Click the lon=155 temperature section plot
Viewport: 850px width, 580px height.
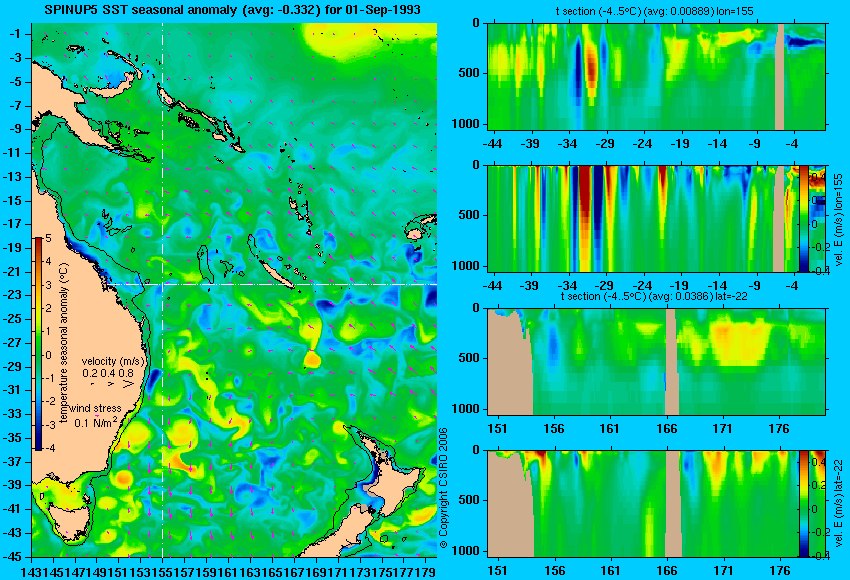point(656,76)
